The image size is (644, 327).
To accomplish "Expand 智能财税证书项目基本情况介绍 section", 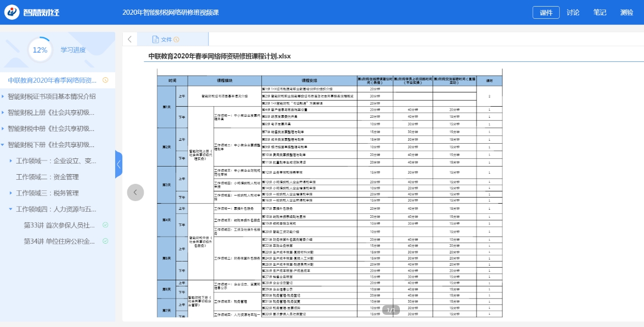I will (3, 96).
